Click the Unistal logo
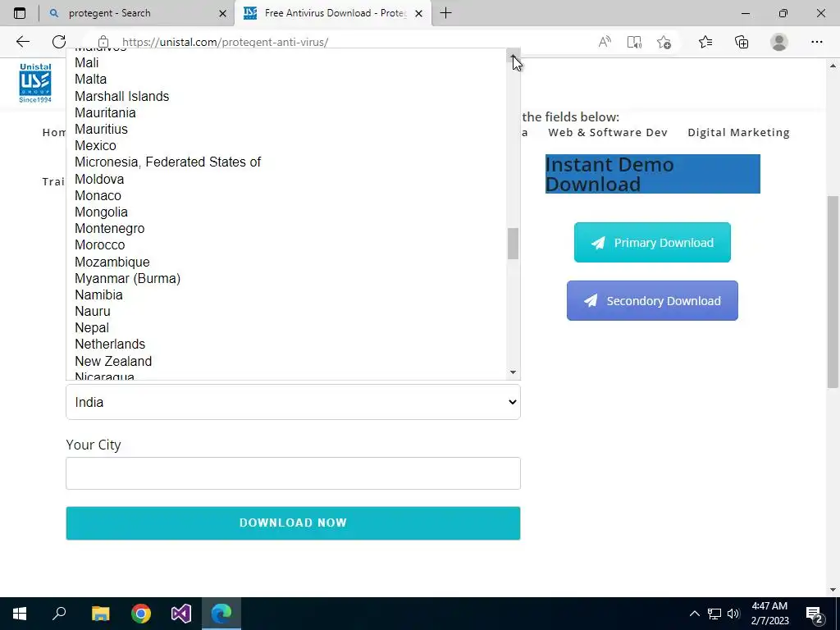This screenshot has width=840, height=630. [35, 83]
